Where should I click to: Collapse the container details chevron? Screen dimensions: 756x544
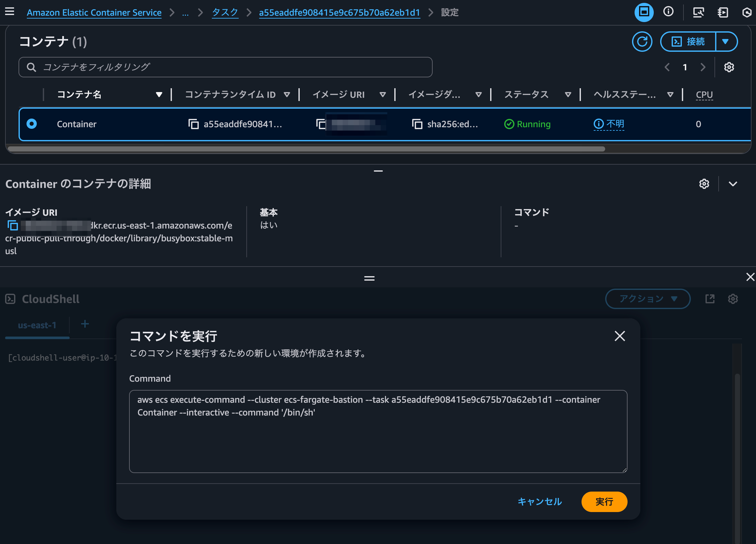point(733,184)
